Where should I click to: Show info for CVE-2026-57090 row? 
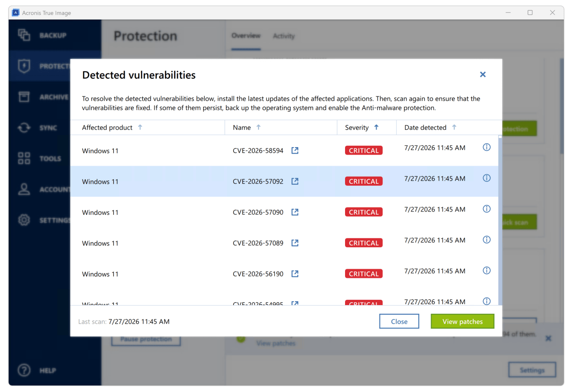coord(487,209)
